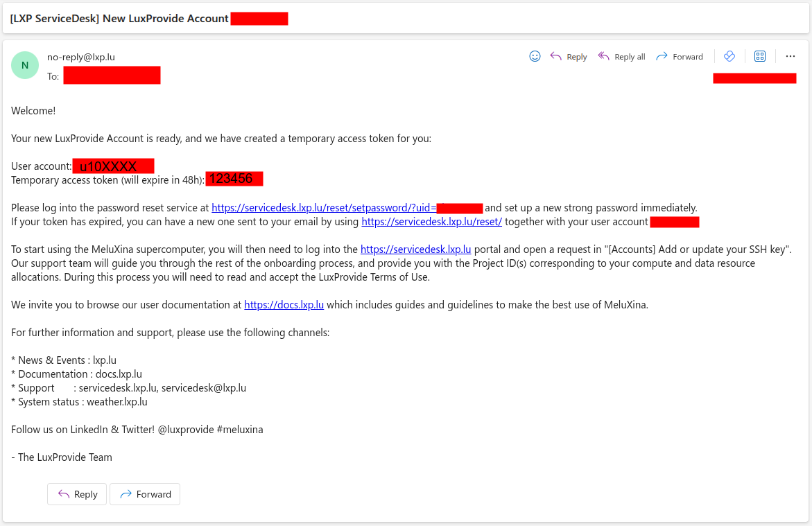Click the email subject line title
Screen dimensions: 812x526
[x=119, y=19]
